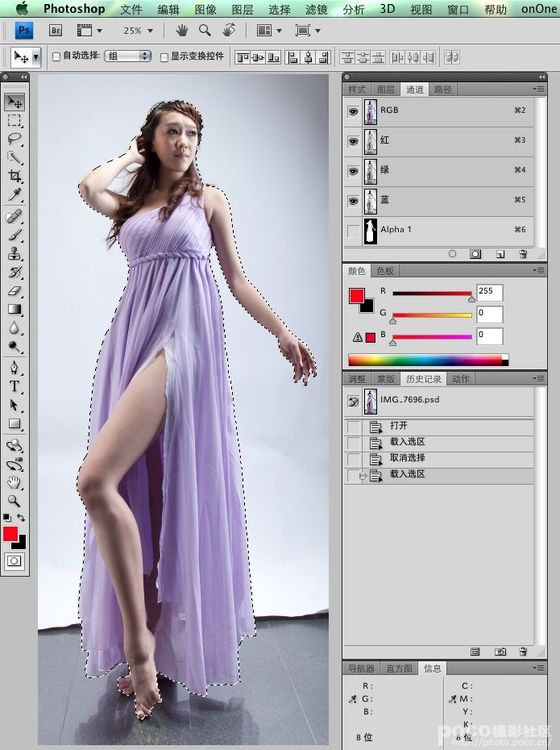Viewport: 560px width, 750px height.
Task: Select the Eyedropper tool
Action: [15, 195]
